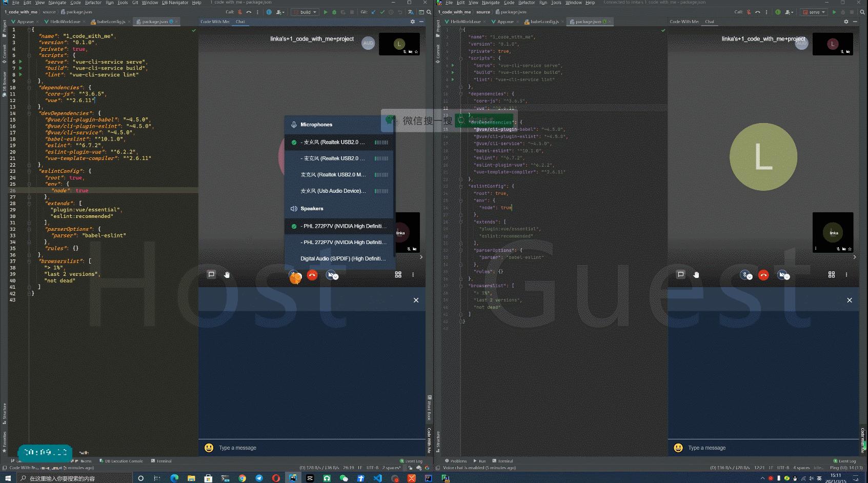
Task: Expand the chevron beside the camera call button
Action: click(x=335, y=277)
